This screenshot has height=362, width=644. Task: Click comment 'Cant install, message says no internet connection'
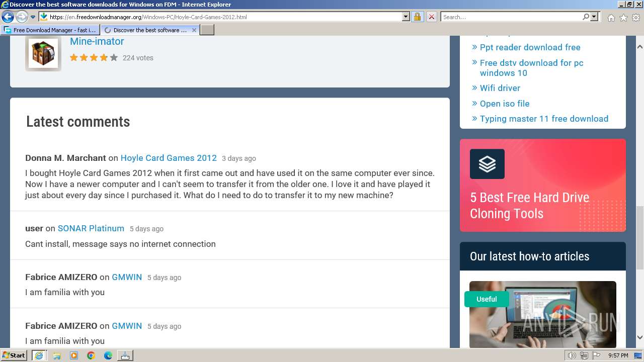point(120,244)
